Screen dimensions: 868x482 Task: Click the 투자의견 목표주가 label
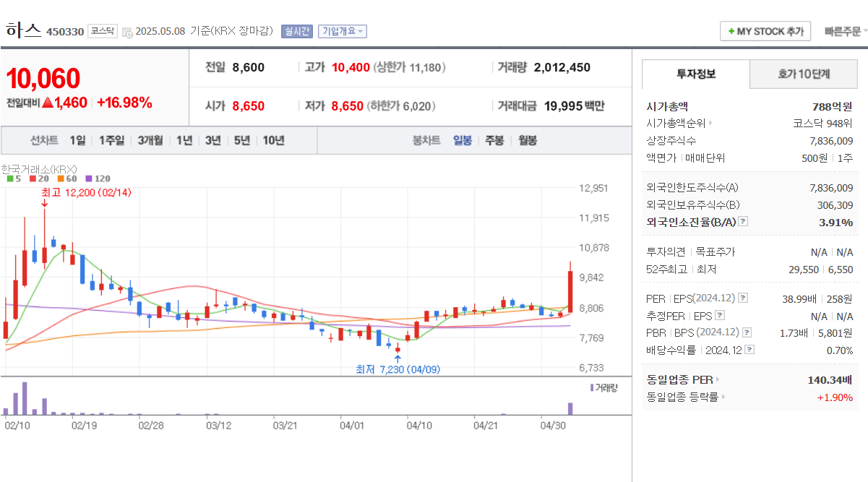[x=690, y=252]
